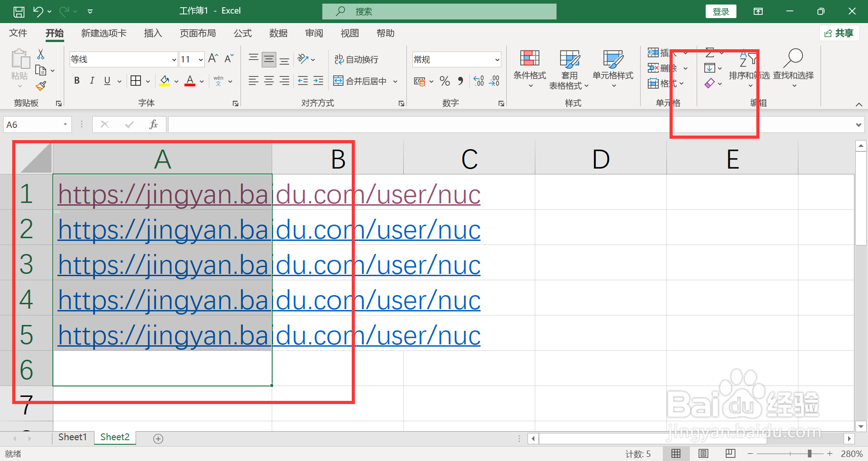Click the phonetic guide wén icon

(218, 81)
